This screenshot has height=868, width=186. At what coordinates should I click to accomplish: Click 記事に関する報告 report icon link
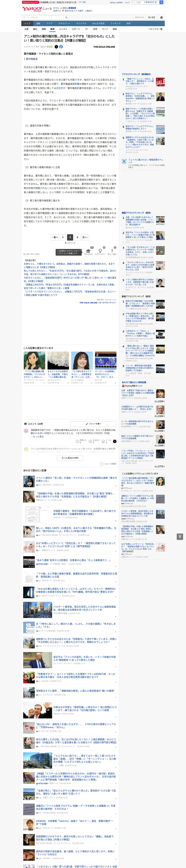click(x=31, y=254)
